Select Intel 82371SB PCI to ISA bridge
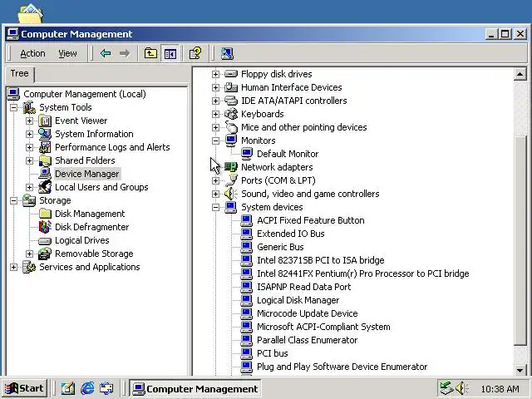The image size is (532, 399). coord(321,260)
